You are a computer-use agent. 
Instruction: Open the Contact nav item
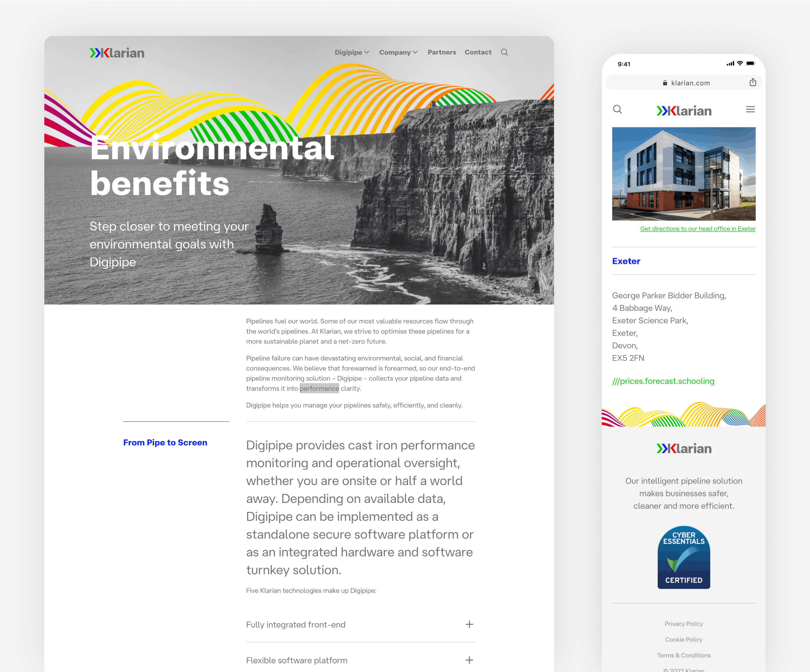[478, 52]
